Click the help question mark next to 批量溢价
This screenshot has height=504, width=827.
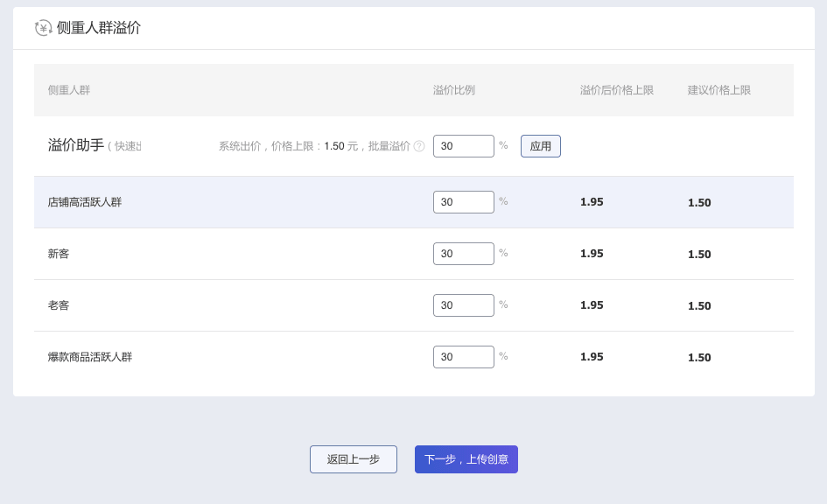click(x=419, y=146)
